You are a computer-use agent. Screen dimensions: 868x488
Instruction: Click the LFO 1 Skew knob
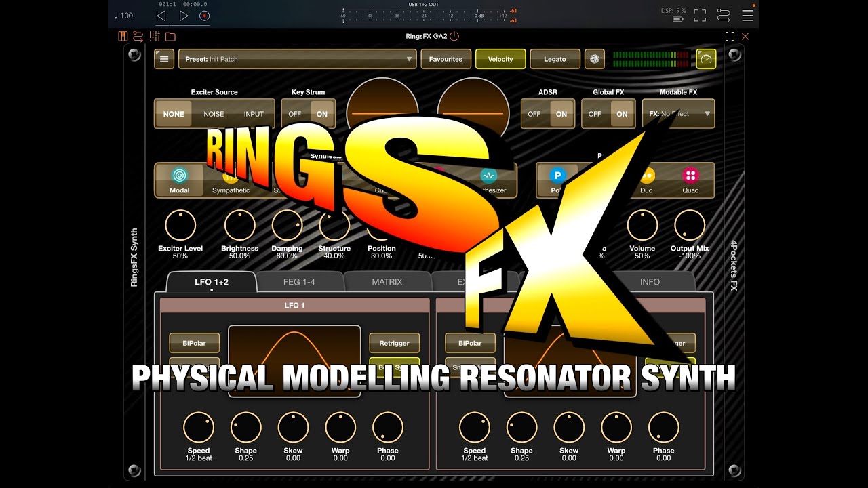pyautogui.click(x=293, y=427)
